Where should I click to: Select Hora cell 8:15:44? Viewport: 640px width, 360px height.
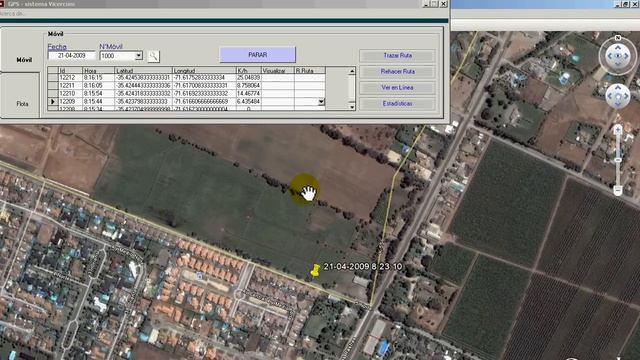pyautogui.click(x=98, y=102)
